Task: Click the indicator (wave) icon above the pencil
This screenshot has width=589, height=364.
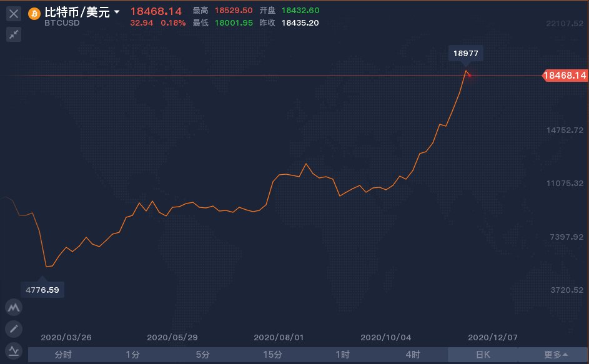Action: point(13,307)
